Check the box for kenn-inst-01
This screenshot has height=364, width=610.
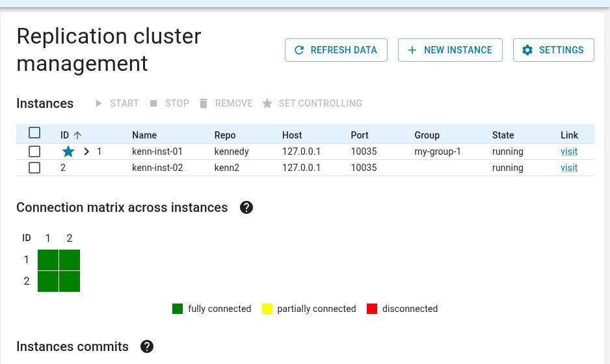coord(34,151)
